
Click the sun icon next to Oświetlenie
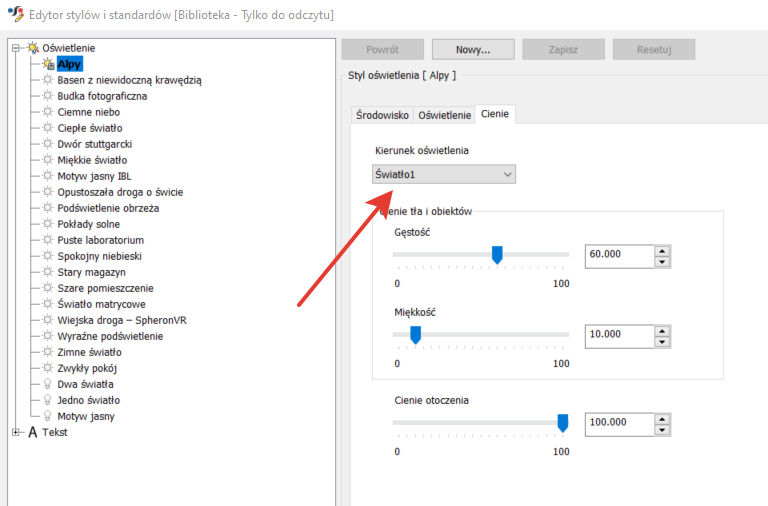click(33, 48)
